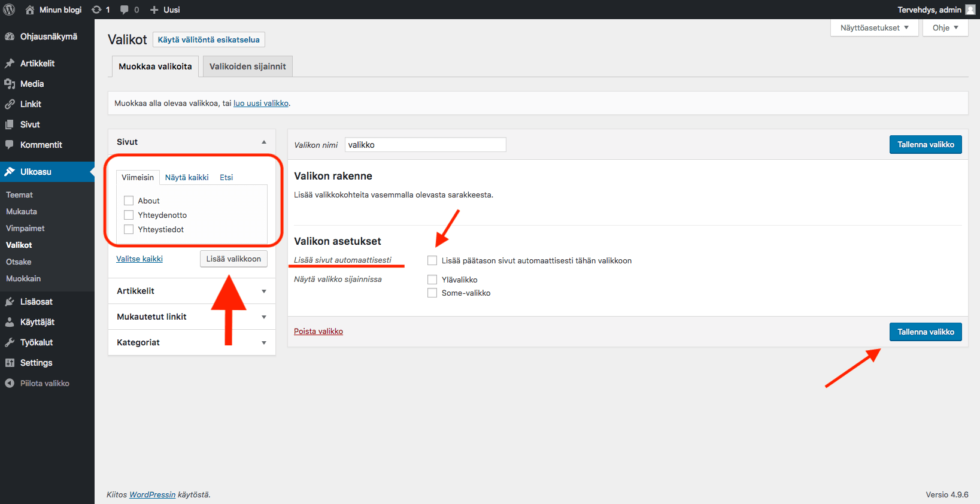The height and width of the screenshot is (504, 980).
Task: Click the Settings sliders icon
Action: 10,363
